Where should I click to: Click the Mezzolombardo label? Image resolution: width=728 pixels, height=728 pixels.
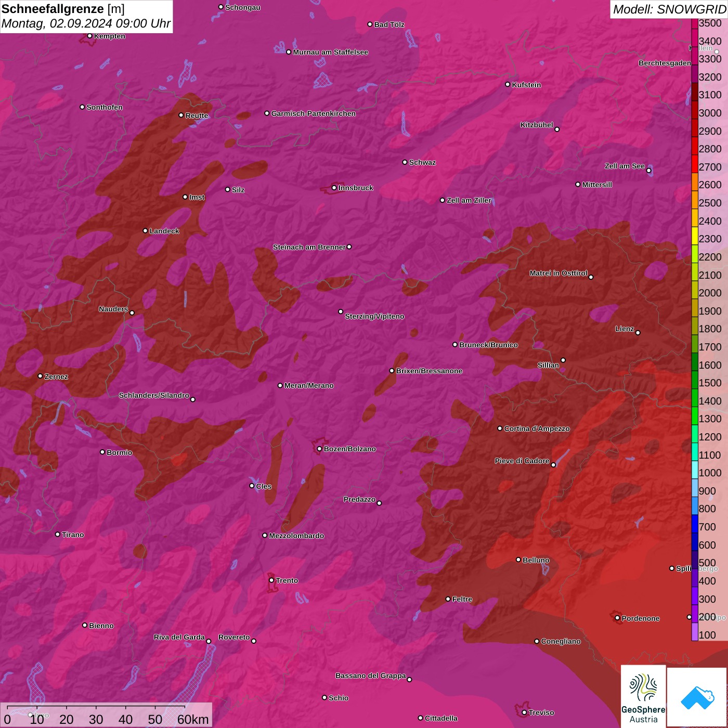click(296, 536)
